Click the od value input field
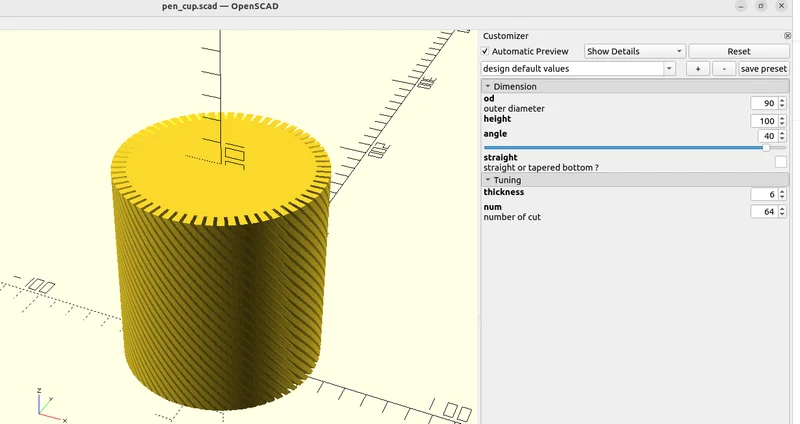Viewport: 800px width, 424px height. tap(764, 103)
